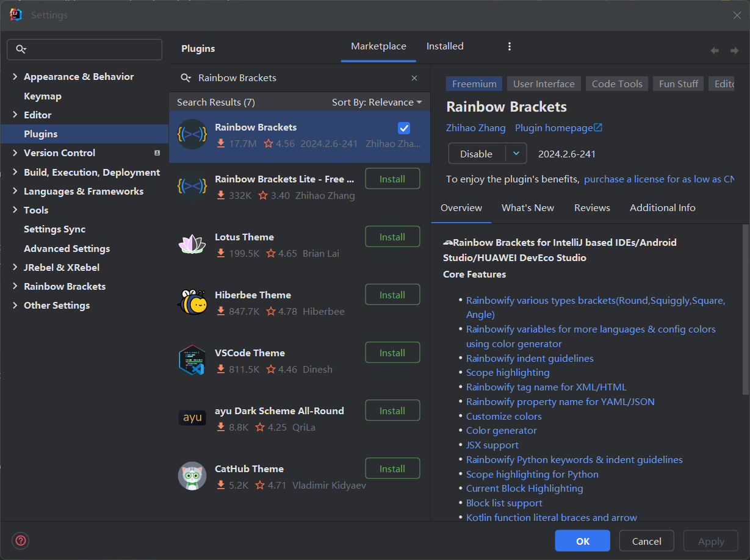This screenshot has height=560, width=750.
Task: Click the Cancel button
Action: pos(646,541)
